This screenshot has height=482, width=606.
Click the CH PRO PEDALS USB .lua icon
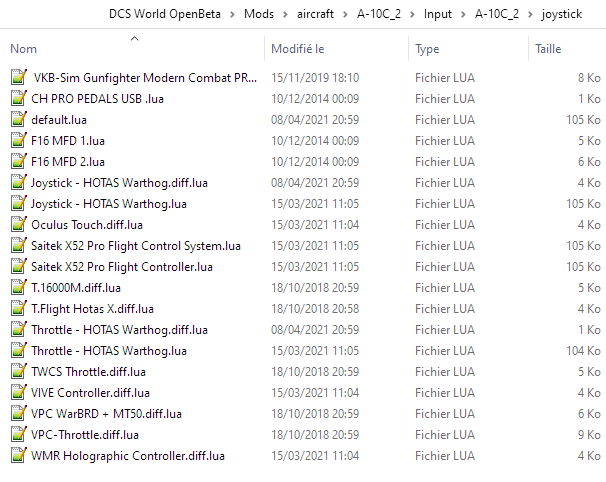(x=18, y=98)
